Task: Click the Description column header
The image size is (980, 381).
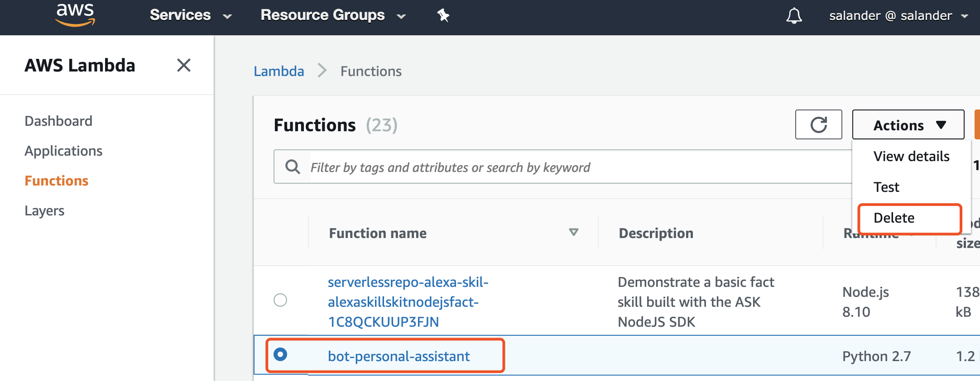Action: click(656, 233)
